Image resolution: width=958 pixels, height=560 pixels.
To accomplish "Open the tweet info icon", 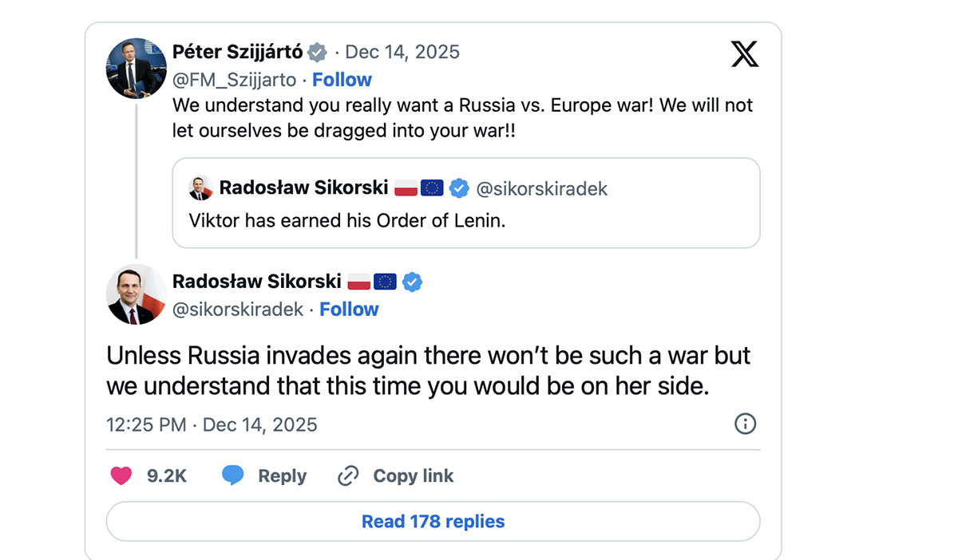I will [744, 424].
